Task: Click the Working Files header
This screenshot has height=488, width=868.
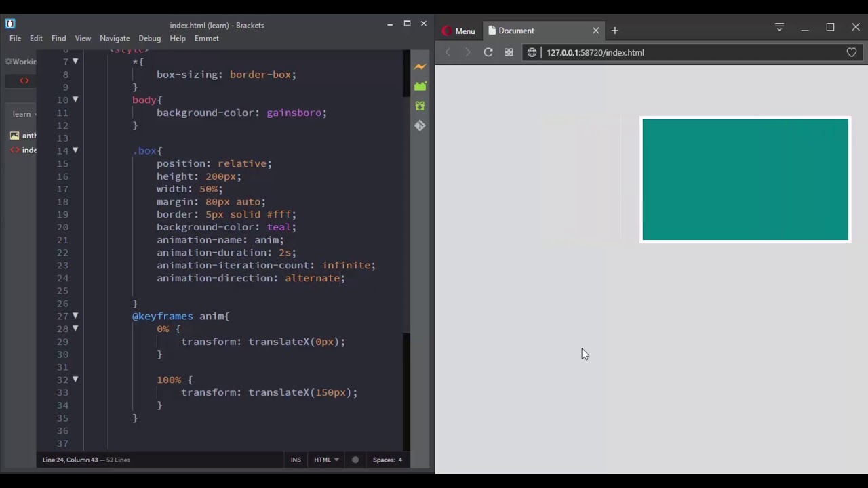Action: click(x=20, y=62)
